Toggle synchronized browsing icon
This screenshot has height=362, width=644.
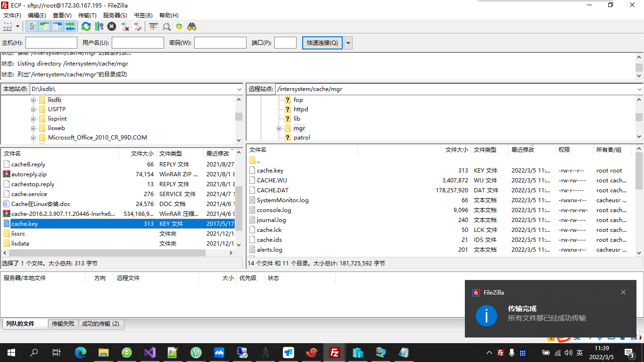click(x=179, y=26)
